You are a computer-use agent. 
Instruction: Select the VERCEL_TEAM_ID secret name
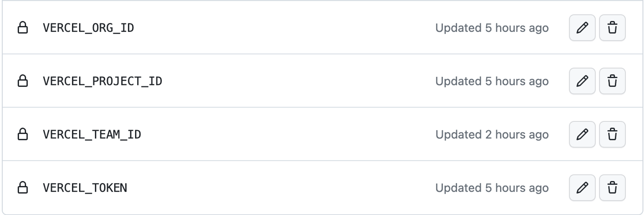(x=92, y=134)
